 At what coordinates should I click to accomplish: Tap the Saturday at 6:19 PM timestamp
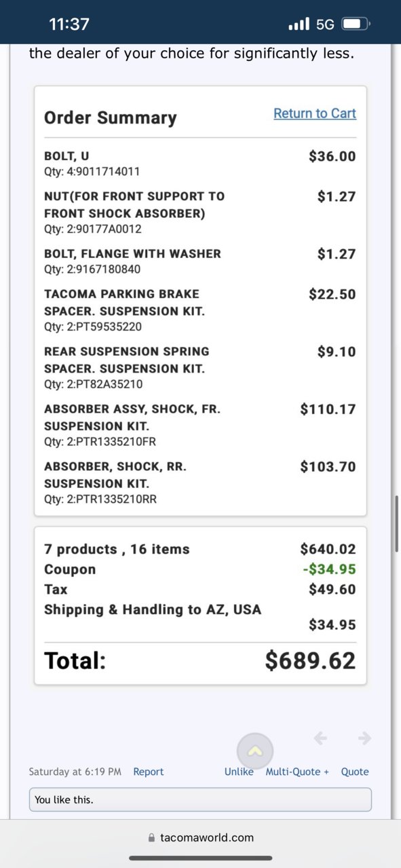click(75, 772)
